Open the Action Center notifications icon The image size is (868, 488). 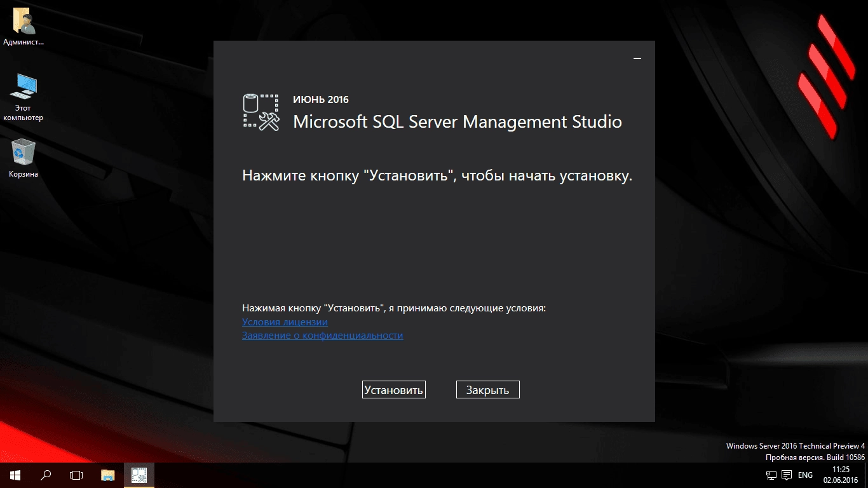787,475
